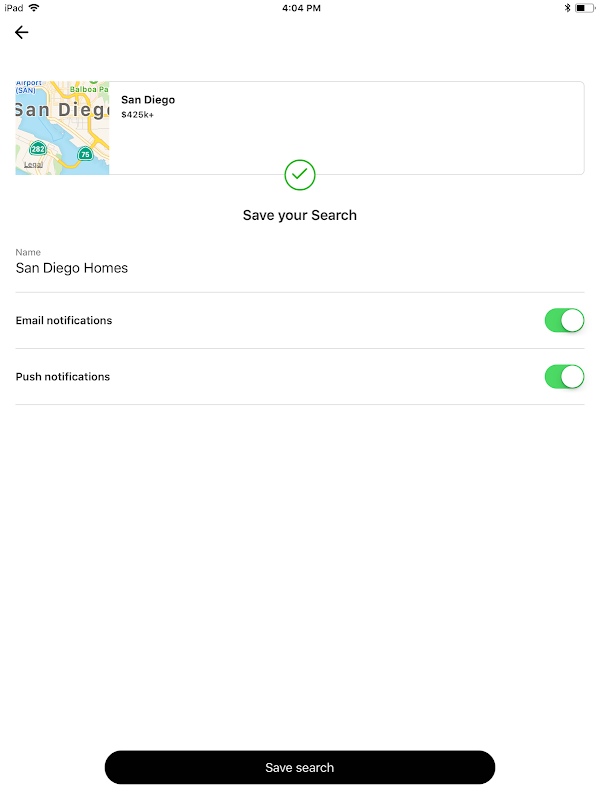Open the San Diego map thumbnail
Image resolution: width=600 pixels, height=800 pixels.
tap(62, 128)
